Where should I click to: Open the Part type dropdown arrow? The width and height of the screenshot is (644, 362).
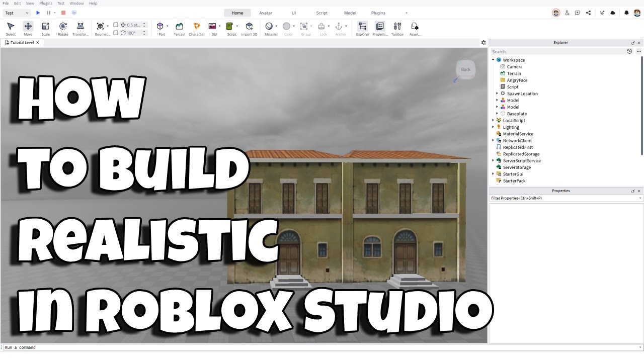(x=167, y=26)
